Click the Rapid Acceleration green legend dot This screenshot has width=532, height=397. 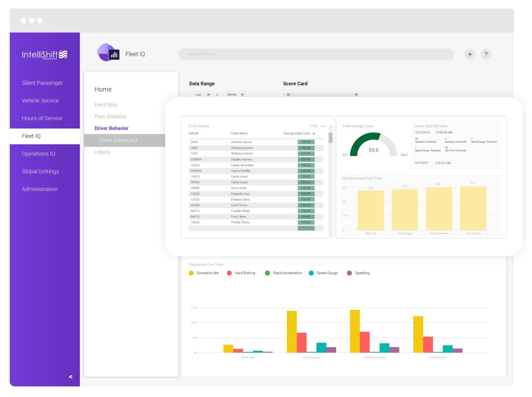tap(267, 273)
